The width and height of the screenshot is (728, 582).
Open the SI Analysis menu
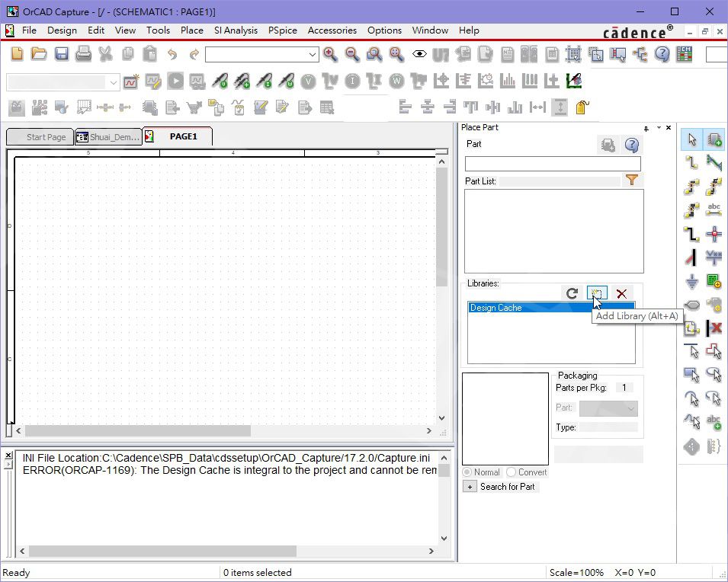[x=236, y=30]
